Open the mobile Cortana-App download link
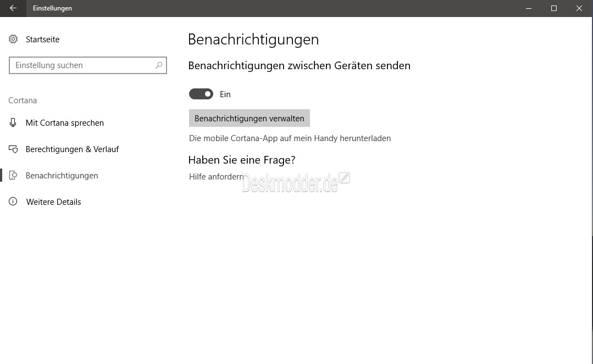Screen dimensions: 593x364 tap(290, 138)
